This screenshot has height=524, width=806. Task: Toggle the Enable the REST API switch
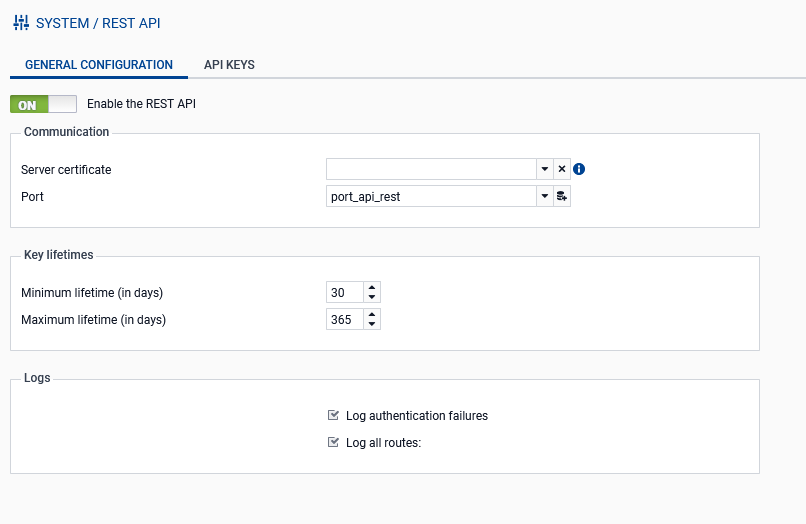43,104
